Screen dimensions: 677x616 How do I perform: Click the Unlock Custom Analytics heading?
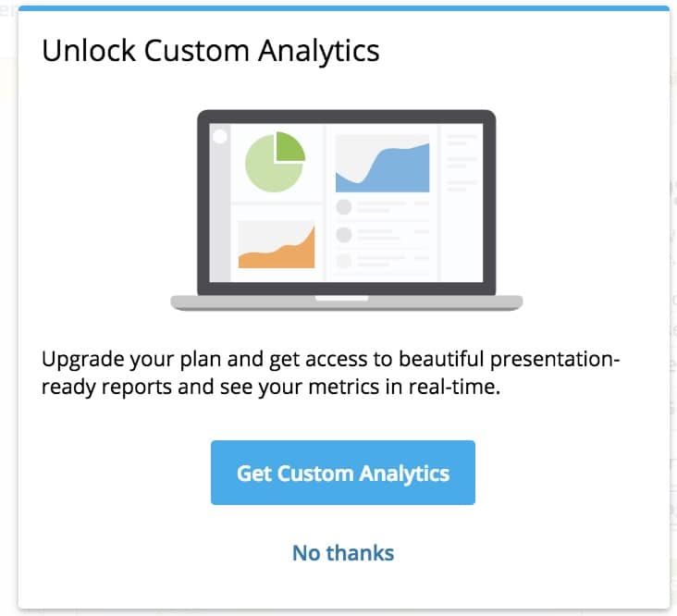210,52
